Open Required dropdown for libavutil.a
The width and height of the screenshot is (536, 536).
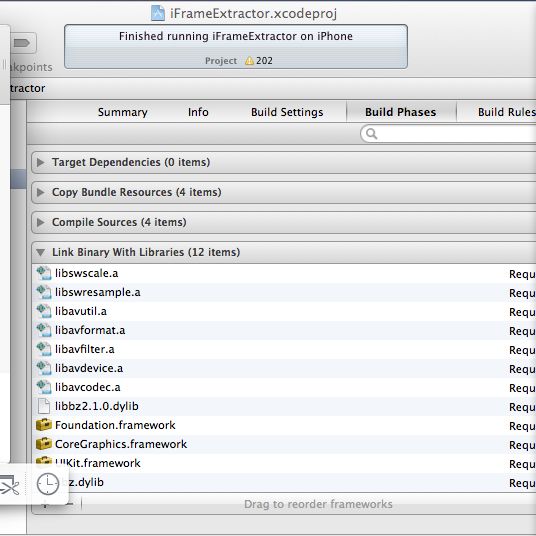tap(522, 312)
